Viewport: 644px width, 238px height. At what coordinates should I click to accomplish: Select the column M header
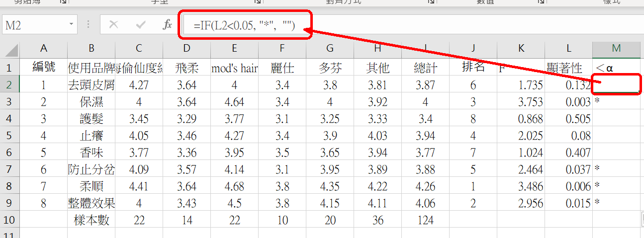(x=616, y=48)
